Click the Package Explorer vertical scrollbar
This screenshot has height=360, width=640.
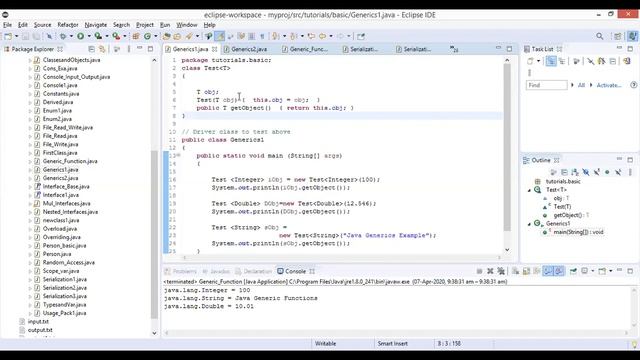click(154, 235)
